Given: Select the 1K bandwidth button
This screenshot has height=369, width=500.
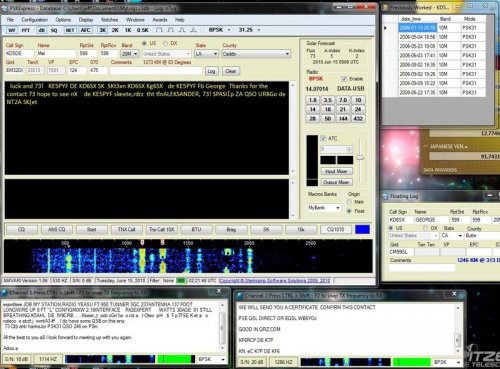Looking at the screenshot, I should (x=128, y=30).
